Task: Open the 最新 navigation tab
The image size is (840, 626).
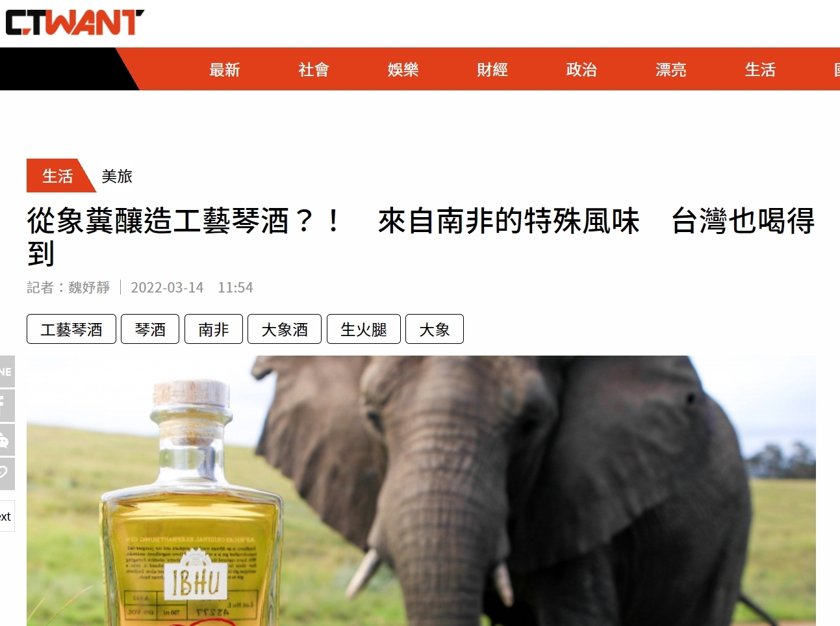Action: point(225,70)
